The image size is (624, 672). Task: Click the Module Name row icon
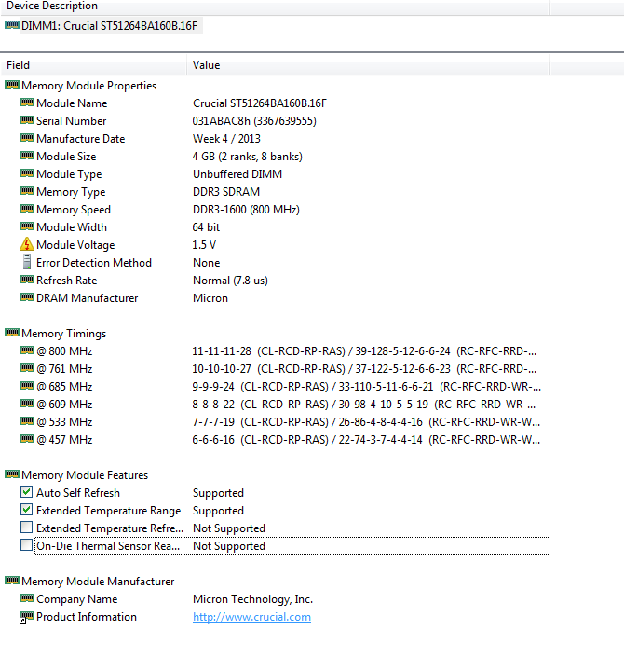click(27, 103)
